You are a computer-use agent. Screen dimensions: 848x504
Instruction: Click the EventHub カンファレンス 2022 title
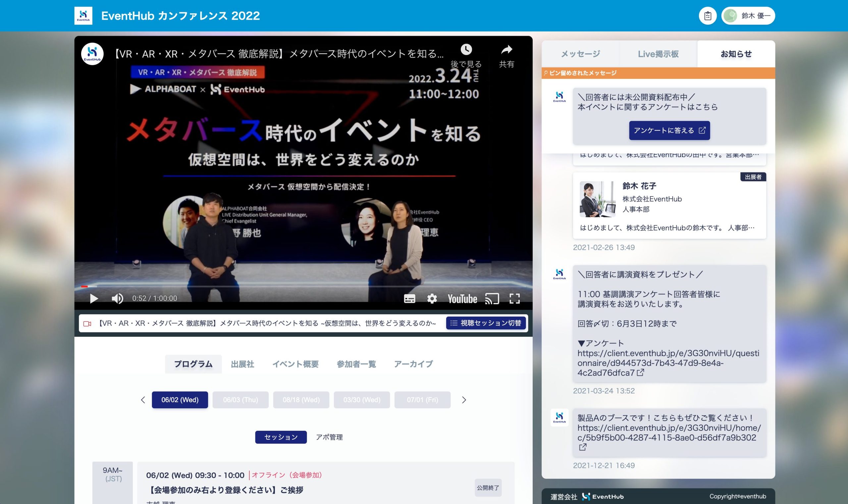181,16
